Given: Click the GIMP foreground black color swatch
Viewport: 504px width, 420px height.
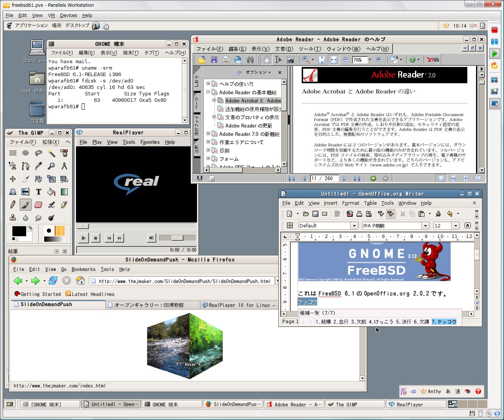Looking at the screenshot, I should (19, 231).
